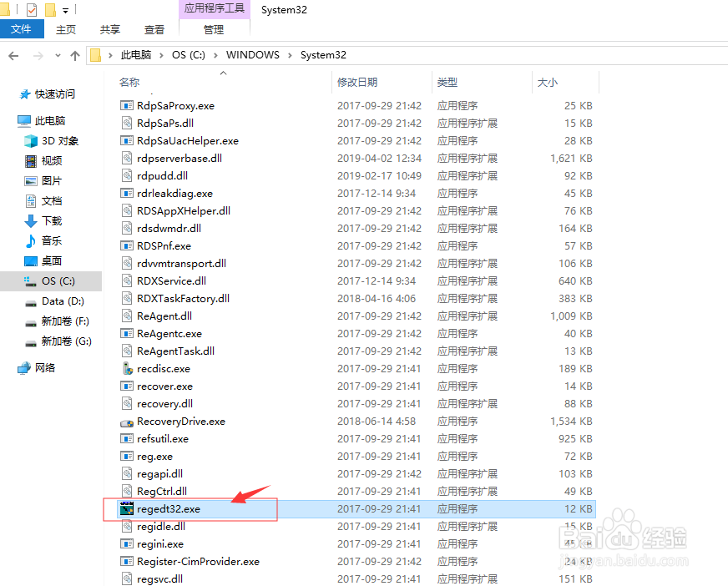Switch to the 查看 ribbon tab
Screen dimensions: 728x586
pos(154,30)
